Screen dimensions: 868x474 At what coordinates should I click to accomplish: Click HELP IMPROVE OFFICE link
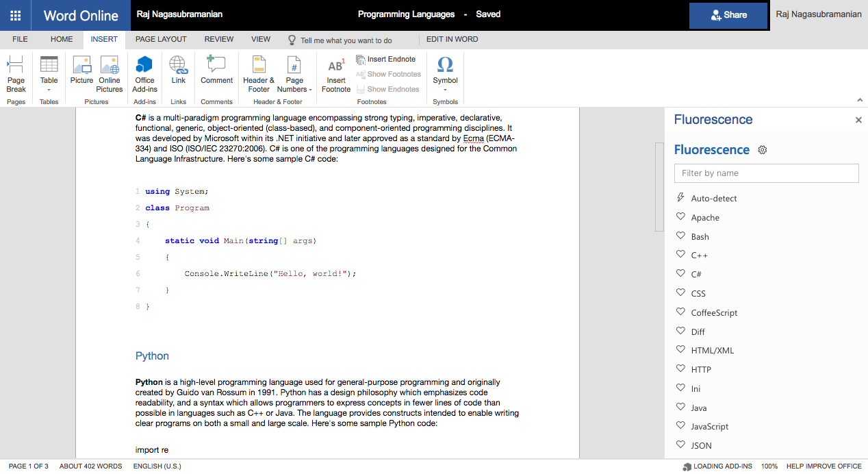click(x=824, y=466)
